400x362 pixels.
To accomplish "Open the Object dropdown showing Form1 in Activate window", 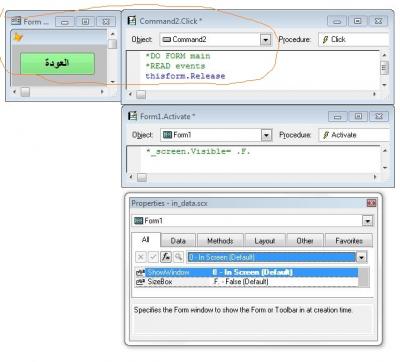I will tap(266, 135).
